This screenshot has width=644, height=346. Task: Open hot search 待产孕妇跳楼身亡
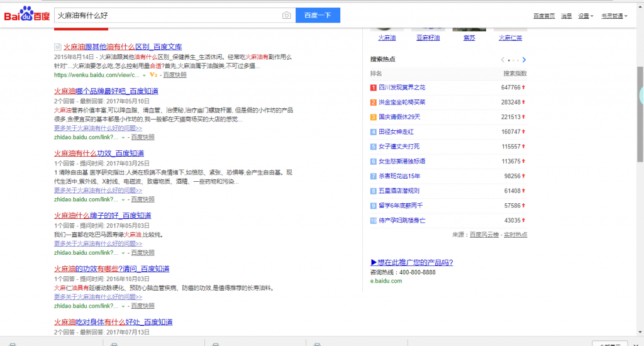402,221
